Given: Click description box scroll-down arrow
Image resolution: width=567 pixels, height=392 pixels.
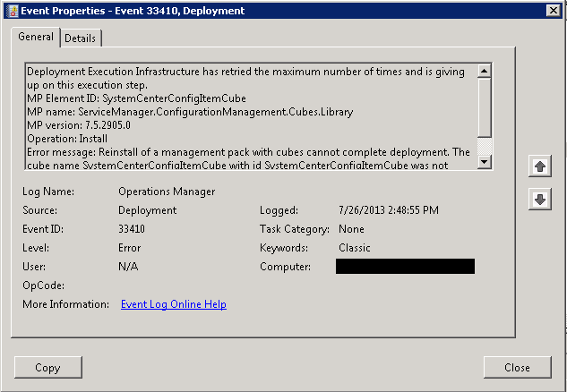Looking at the screenshot, I should pos(484,161).
